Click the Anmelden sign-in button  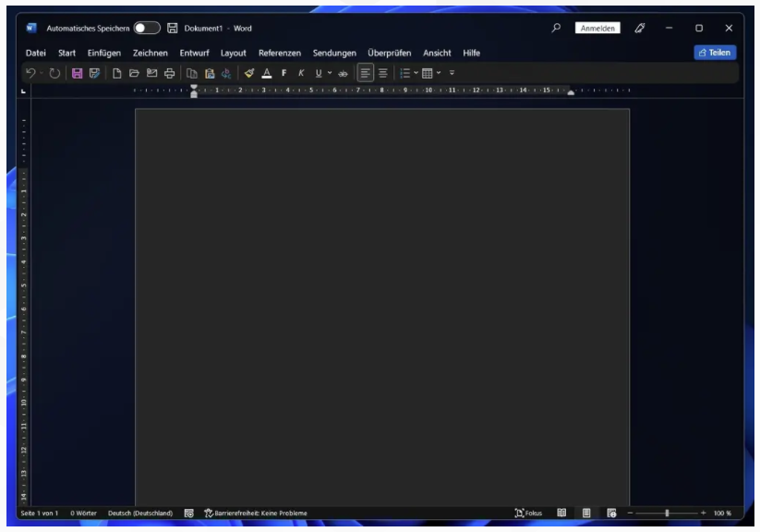click(x=597, y=28)
